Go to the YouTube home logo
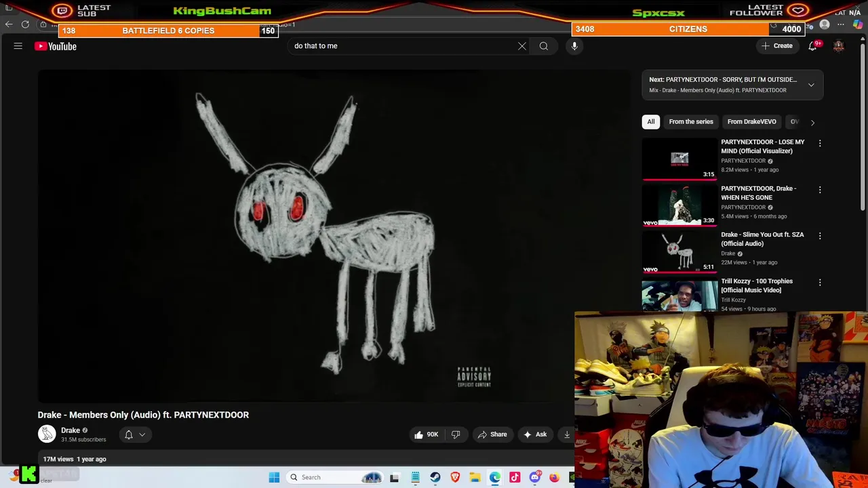 (x=56, y=46)
